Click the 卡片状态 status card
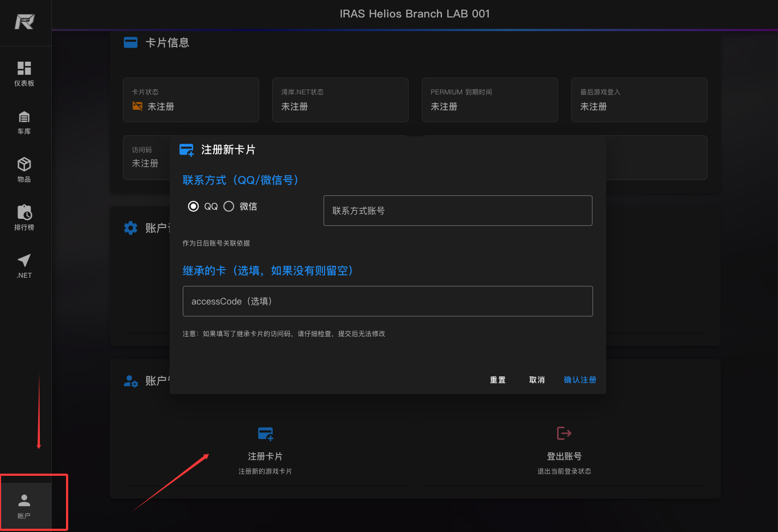Viewport: 778px width, 532px height. pos(191,100)
